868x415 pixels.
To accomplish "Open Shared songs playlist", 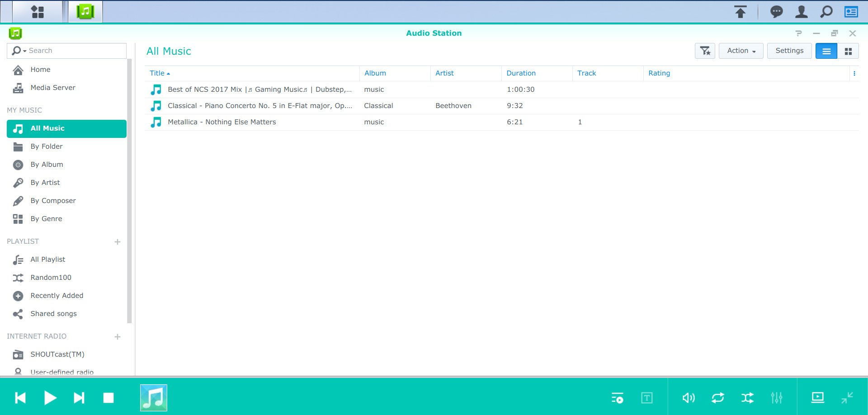I will click(x=66, y=314).
